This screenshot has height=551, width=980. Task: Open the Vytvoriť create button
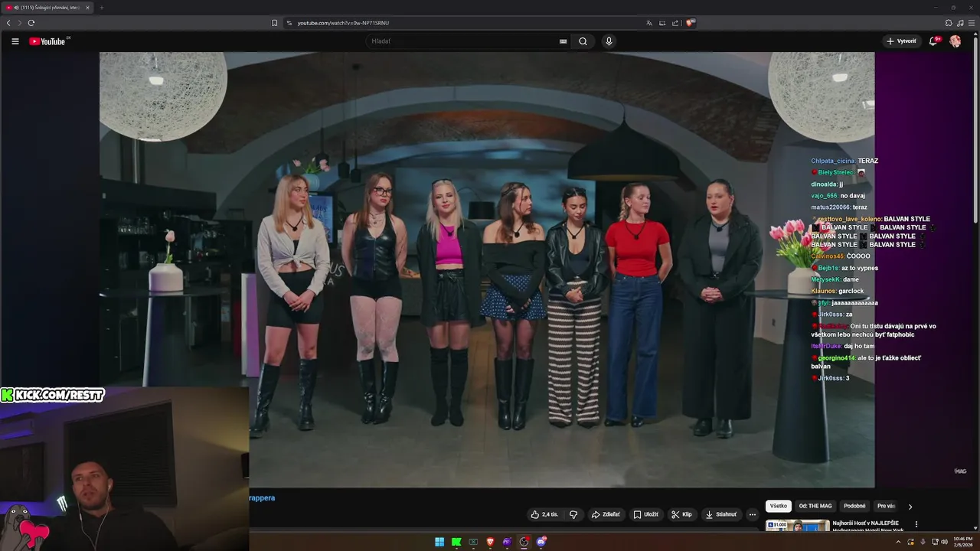[901, 41]
